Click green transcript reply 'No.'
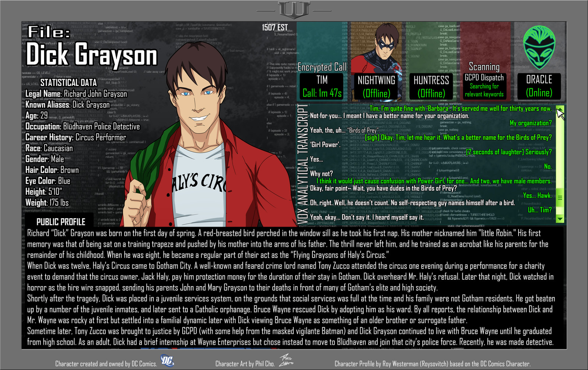 tap(548, 166)
